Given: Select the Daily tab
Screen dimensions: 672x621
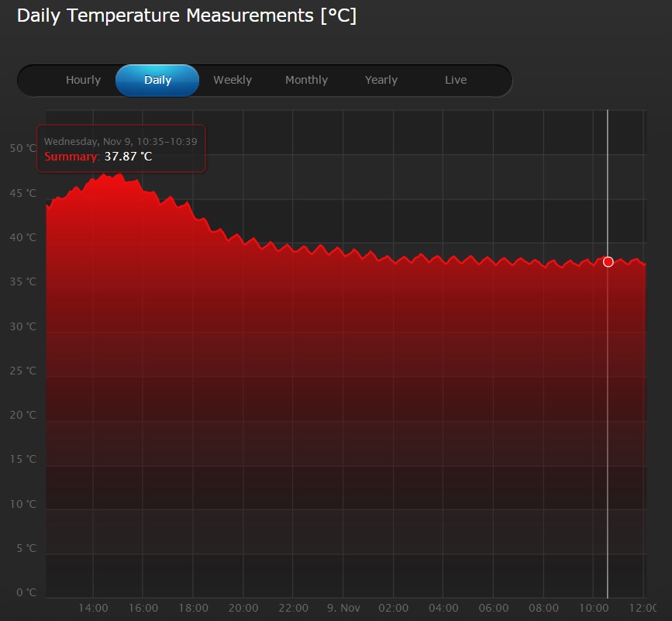Looking at the screenshot, I should 157,80.
